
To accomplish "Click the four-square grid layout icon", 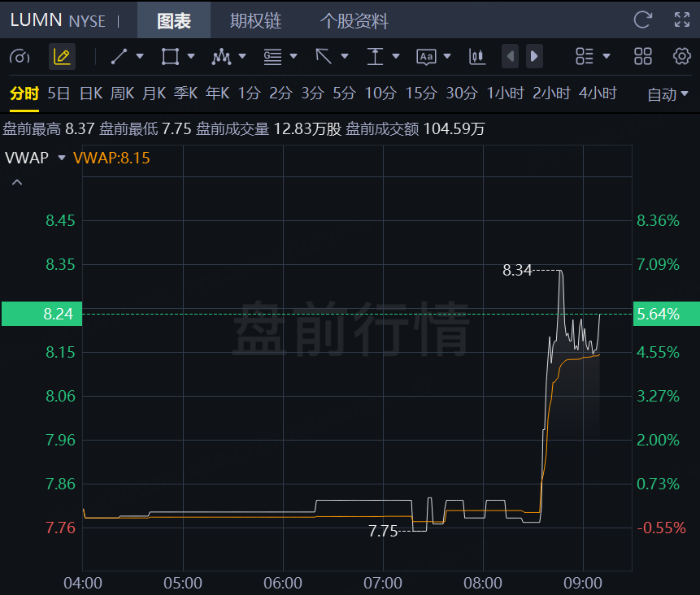I will point(643,57).
